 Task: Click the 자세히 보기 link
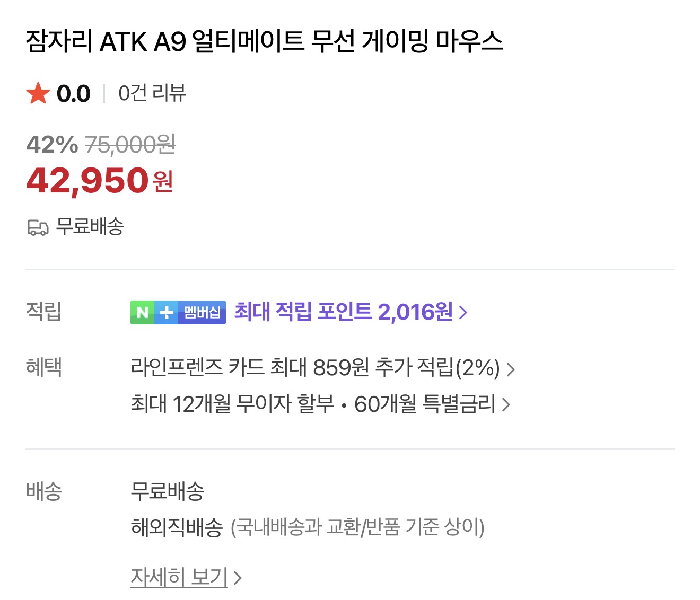click(179, 577)
